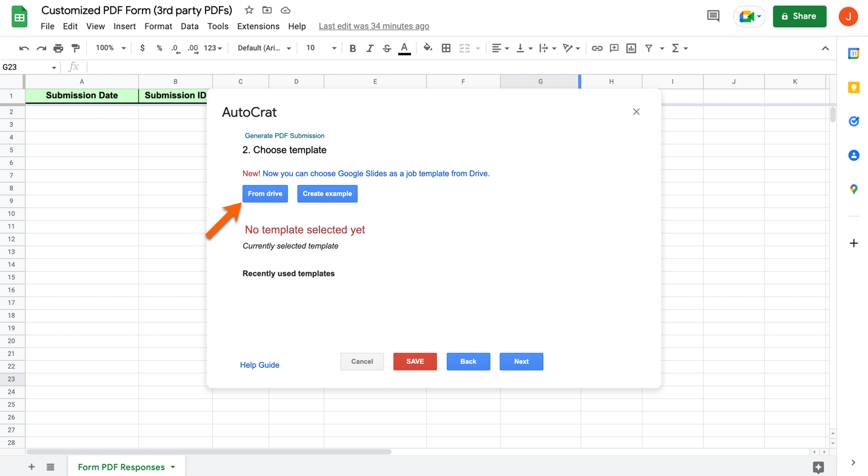Click the Name box showing G23
The height and width of the screenshot is (476, 868).
(x=30, y=67)
